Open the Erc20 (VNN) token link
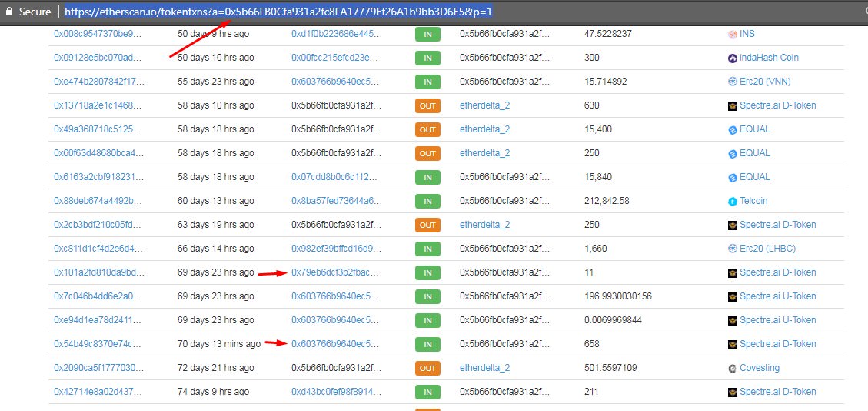Viewport: 868px width, 411px height. coord(765,82)
